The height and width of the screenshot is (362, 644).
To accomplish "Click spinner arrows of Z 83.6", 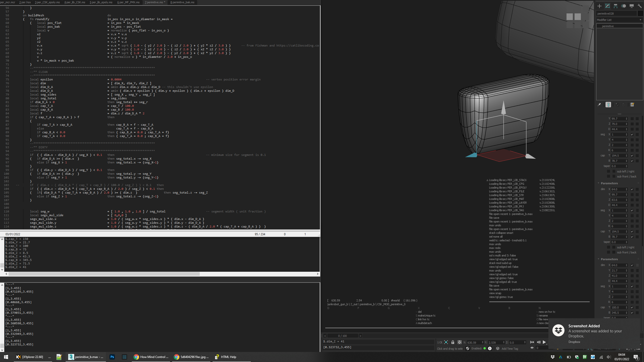I will click(x=626, y=200).
